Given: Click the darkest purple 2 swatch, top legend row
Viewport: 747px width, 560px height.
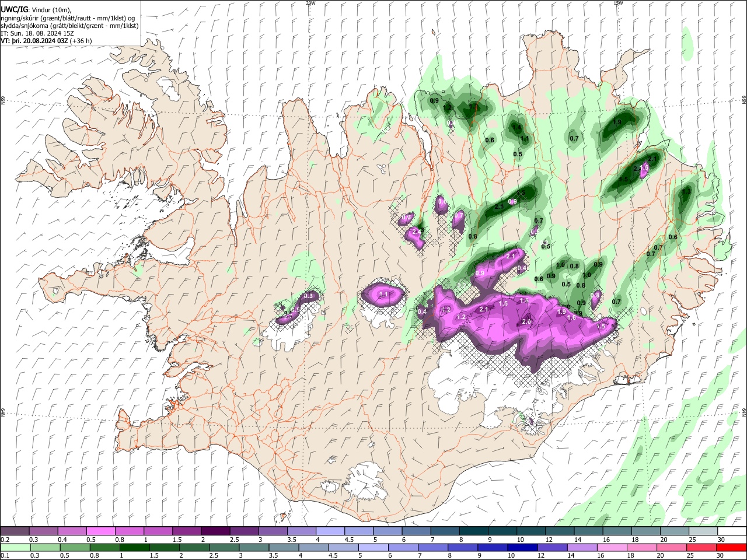Looking at the screenshot, I should click(x=215, y=531).
